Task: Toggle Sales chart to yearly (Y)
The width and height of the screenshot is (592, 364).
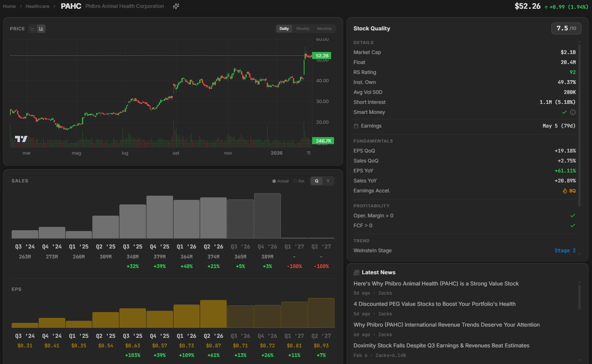Action: click(328, 181)
